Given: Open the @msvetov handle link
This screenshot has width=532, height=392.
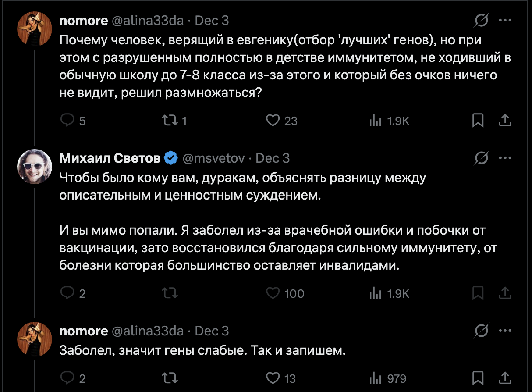Looking at the screenshot, I should pos(213,158).
